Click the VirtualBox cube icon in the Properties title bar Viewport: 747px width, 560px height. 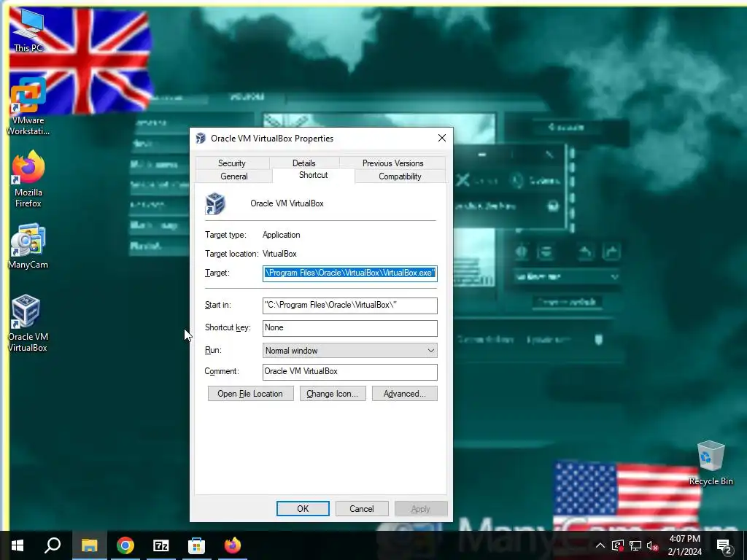[x=201, y=138]
